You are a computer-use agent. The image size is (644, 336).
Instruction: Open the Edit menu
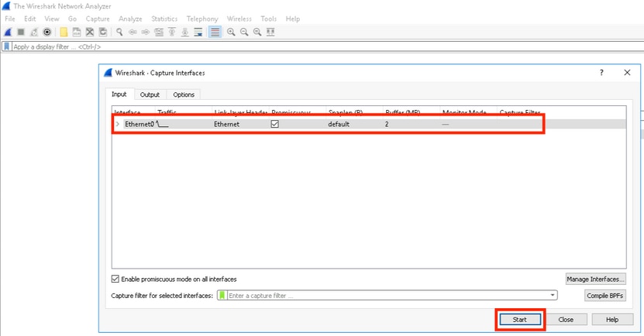pos(30,19)
